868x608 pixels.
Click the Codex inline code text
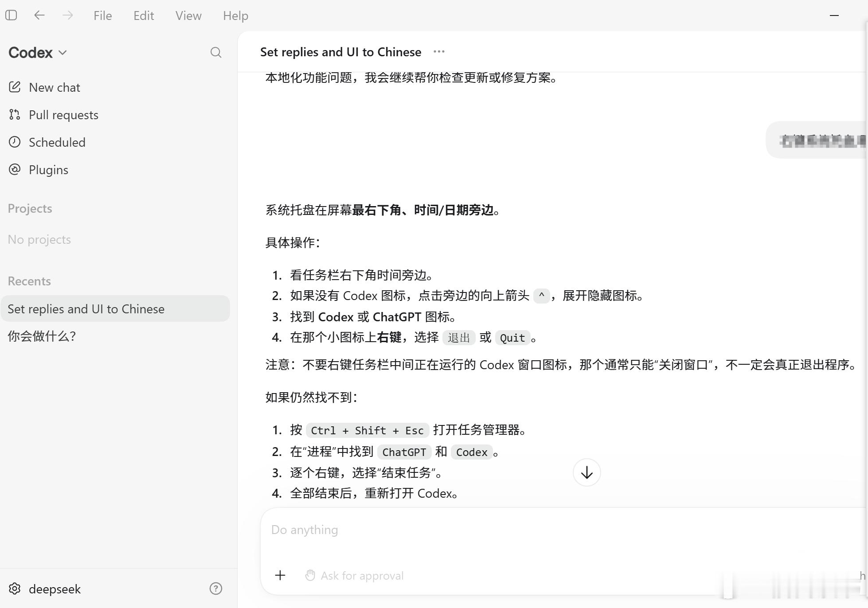click(472, 452)
